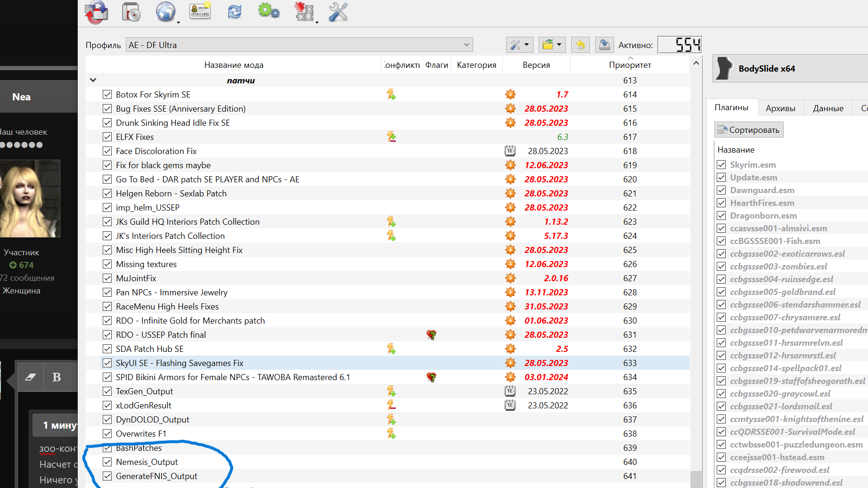
Task: Uncheck the Botox For Skyrim SE mod
Action: point(107,95)
